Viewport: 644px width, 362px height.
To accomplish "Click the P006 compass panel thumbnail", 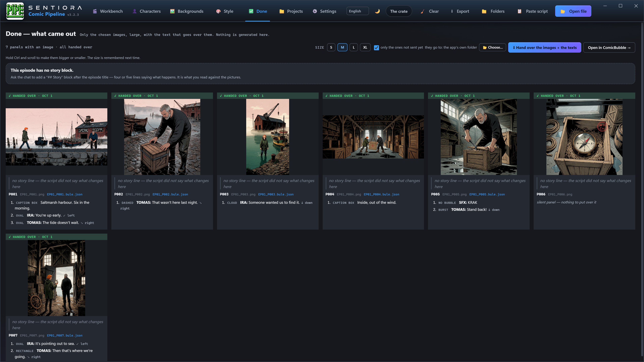I will point(584,137).
